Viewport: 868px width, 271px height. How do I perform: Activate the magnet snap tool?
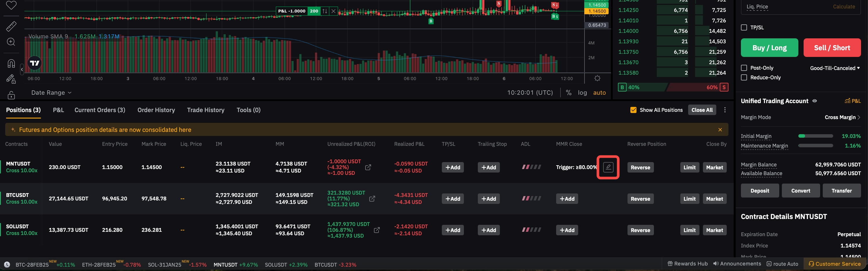coord(11,63)
